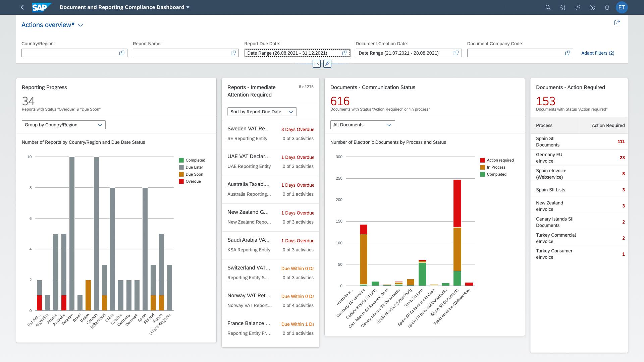Viewport: 644px width, 362px height.
Task: Open the dashboard title menu dropdown
Action: tap(188, 7)
